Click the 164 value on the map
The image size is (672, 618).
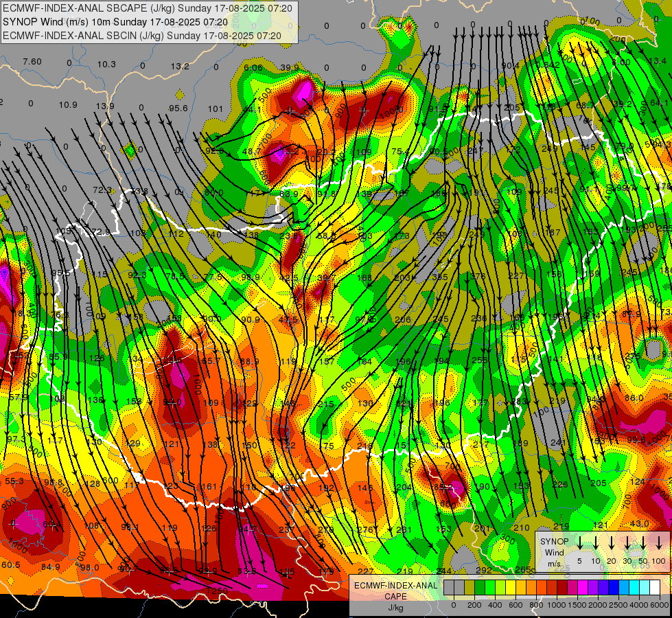pos(364,362)
